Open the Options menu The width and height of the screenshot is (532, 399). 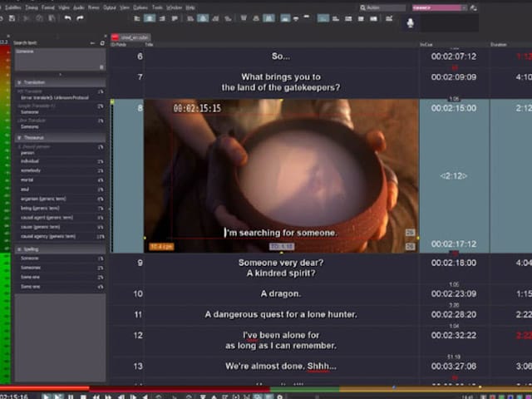pyautogui.click(x=140, y=7)
